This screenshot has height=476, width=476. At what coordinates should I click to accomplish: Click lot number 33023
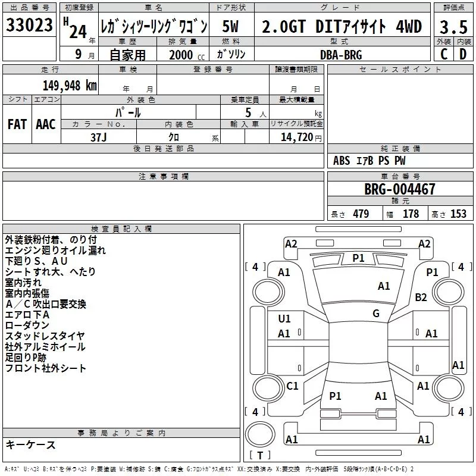(x=29, y=25)
